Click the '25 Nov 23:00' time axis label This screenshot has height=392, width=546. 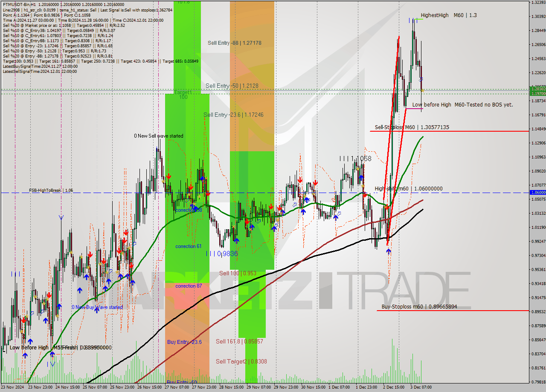pos(123,388)
